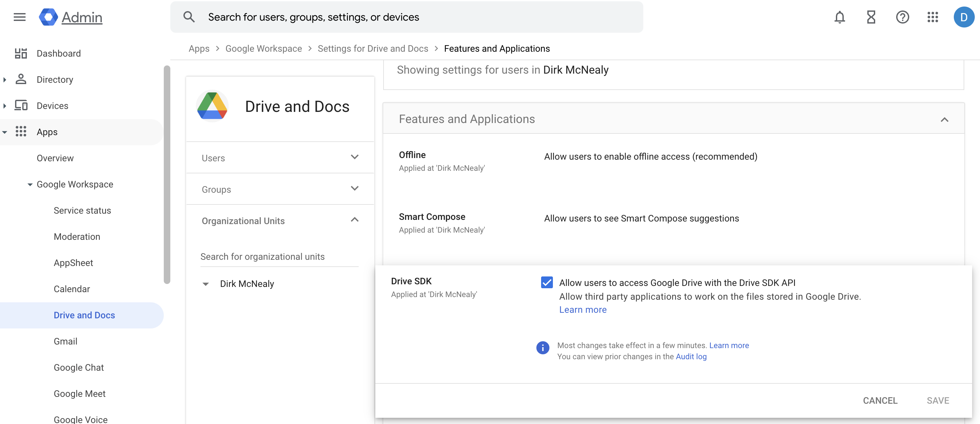Click the Dashboard icon in sidebar
The width and height of the screenshot is (980, 424).
21,54
